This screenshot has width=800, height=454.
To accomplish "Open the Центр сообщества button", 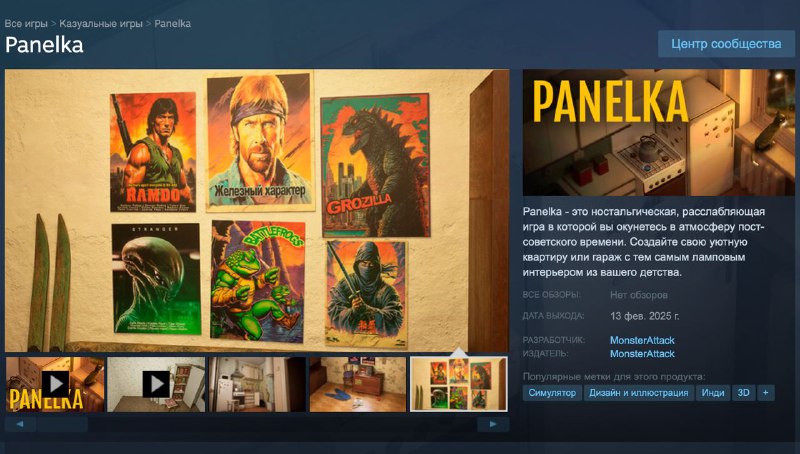I will 726,44.
